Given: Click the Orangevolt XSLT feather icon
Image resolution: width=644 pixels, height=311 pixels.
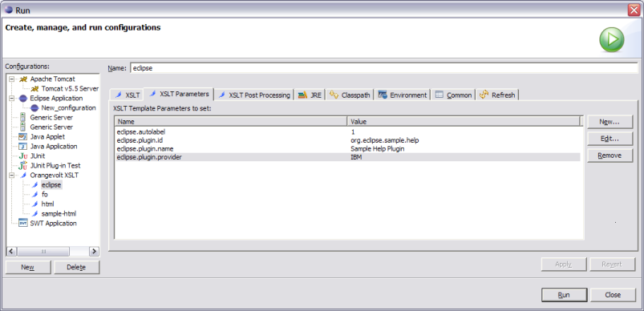Looking at the screenshot, I should coord(23,176).
